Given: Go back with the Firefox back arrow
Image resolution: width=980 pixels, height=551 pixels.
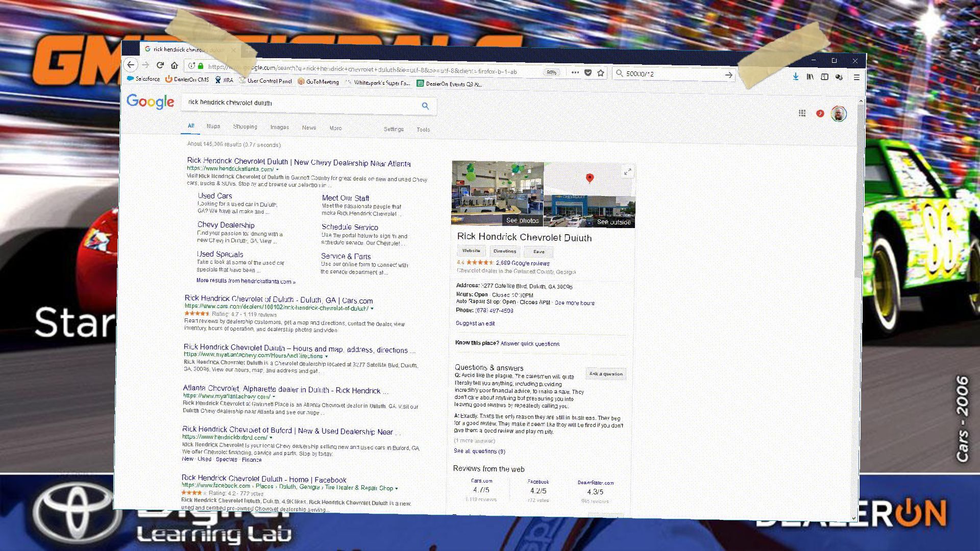Looking at the screenshot, I should click(131, 65).
